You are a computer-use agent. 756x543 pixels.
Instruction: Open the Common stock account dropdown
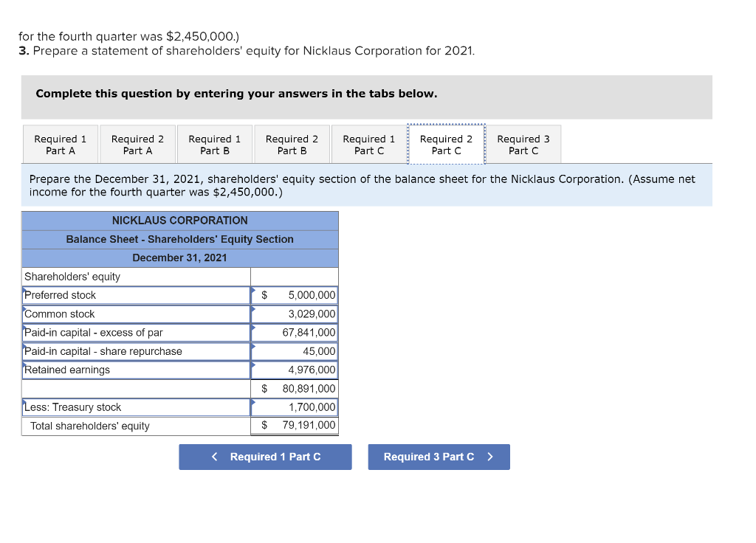tap(136, 314)
